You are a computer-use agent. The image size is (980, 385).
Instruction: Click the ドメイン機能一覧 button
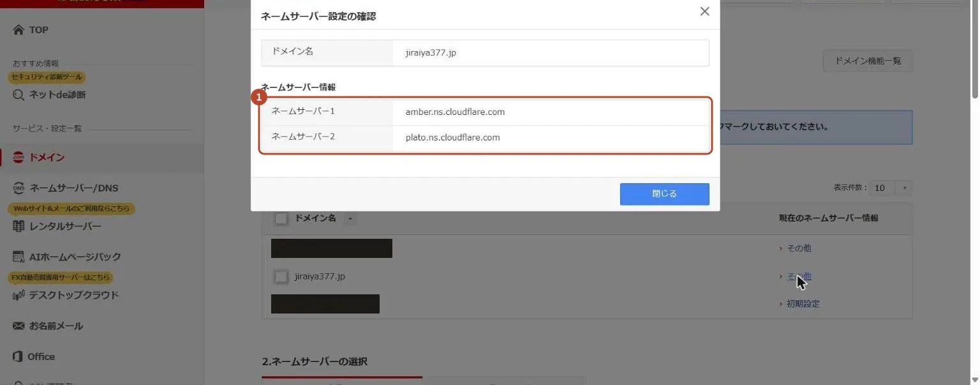tap(868, 61)
